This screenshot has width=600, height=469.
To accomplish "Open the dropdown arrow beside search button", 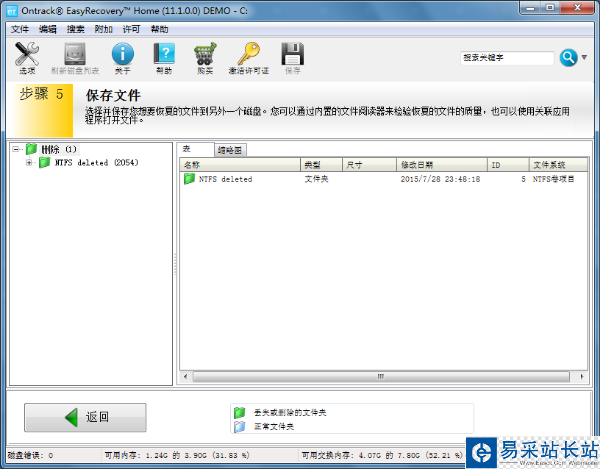I will coord(584,57).
